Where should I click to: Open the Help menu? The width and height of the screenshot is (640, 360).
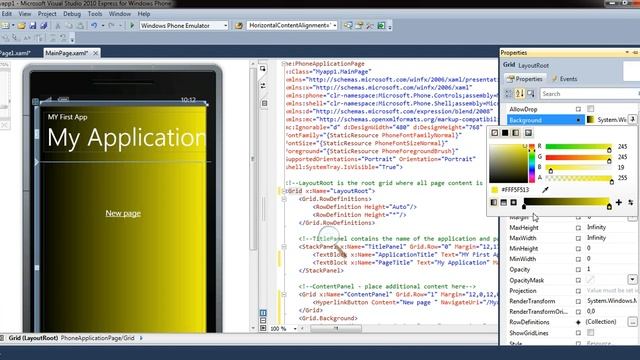pyautogui.click(x=144, y=14)
